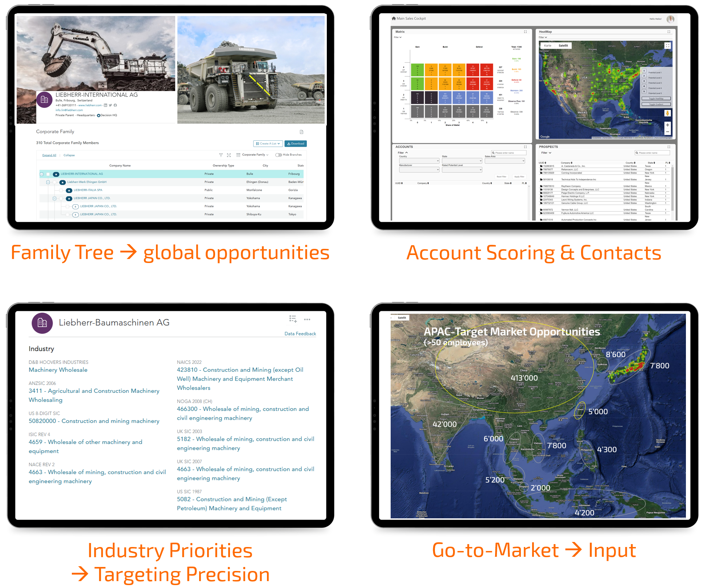724x588 pixels.
Task: Collapse the Liebherr-Werk Ehingen GmbH node
Action: click(48, 182)
